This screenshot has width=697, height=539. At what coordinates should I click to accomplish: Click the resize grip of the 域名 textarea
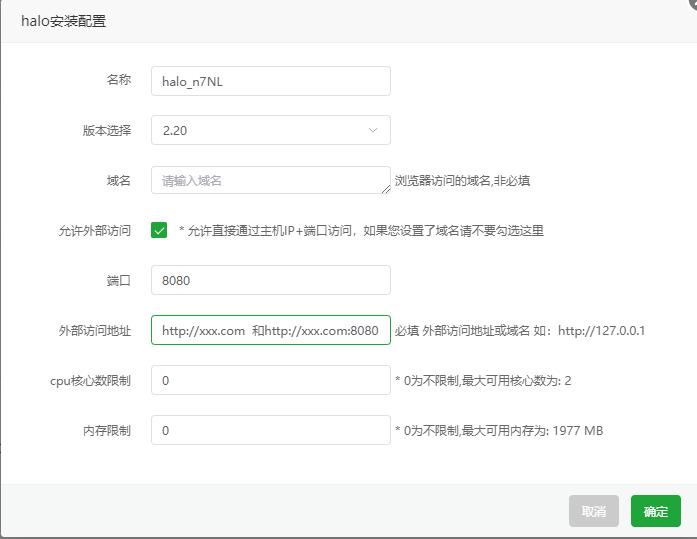386,189
